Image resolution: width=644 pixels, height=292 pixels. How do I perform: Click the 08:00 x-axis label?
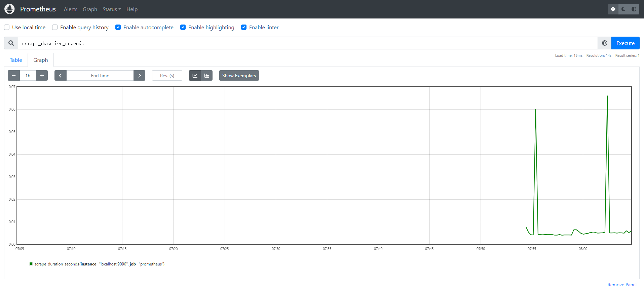pos(583,249)
